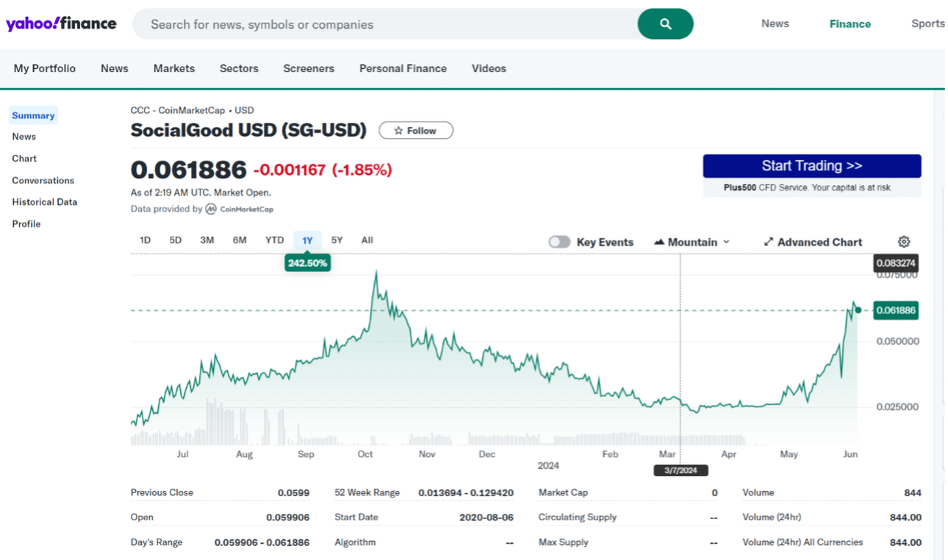Click the star Follow button
Viewport: 948px width, 560px height.
coord(416,131)
